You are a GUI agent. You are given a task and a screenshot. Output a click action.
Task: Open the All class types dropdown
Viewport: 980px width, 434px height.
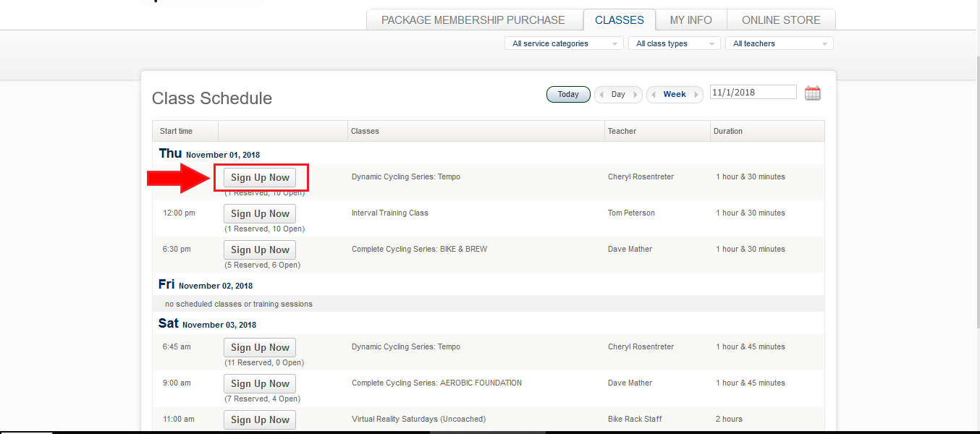[674, 43]
